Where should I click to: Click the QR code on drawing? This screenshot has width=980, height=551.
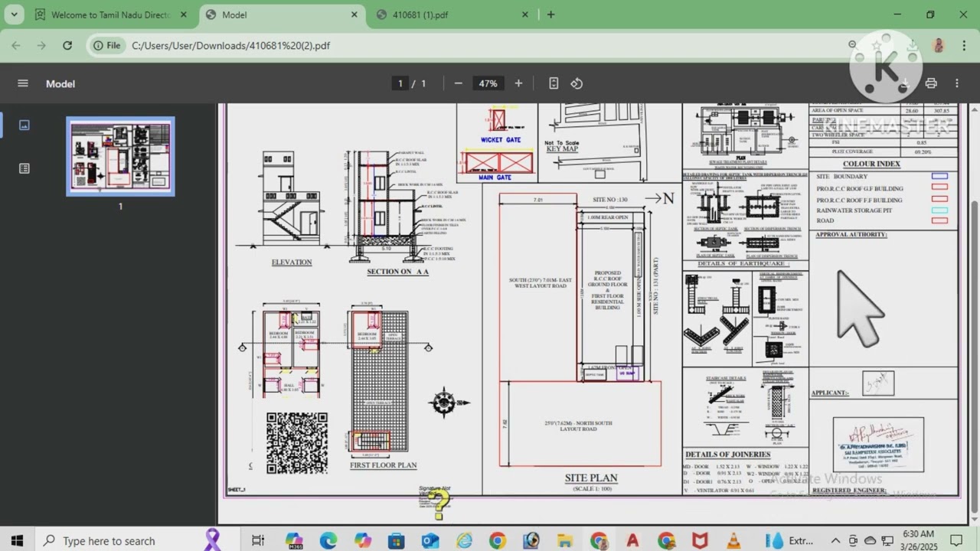[297, 443]
